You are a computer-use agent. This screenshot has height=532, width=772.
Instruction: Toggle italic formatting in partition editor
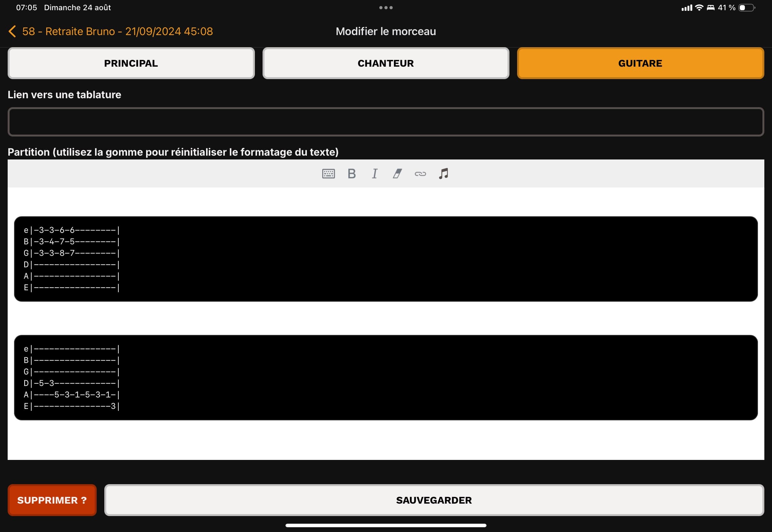coord(375,174)
